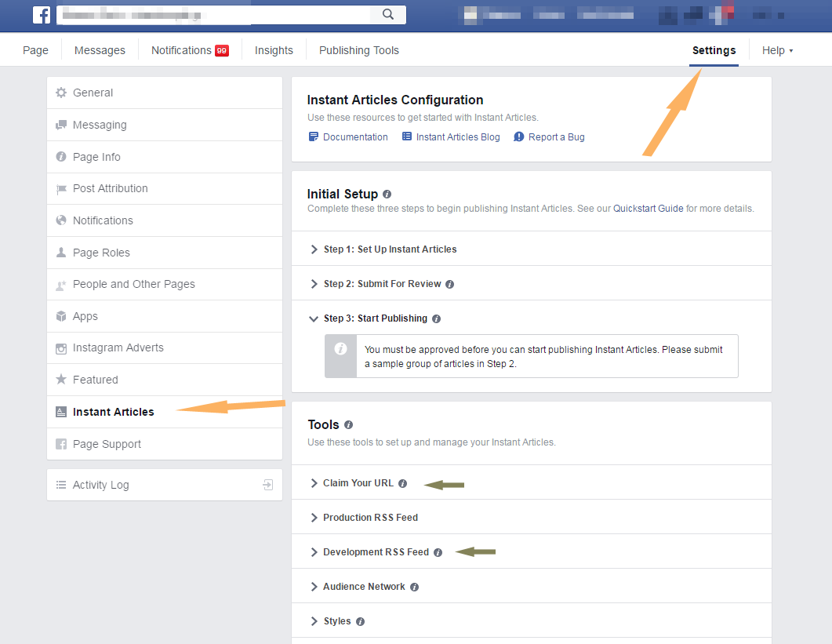The image size is (832, 644).
Task: Open Post Attribution settings
Action: click(165, 188)
